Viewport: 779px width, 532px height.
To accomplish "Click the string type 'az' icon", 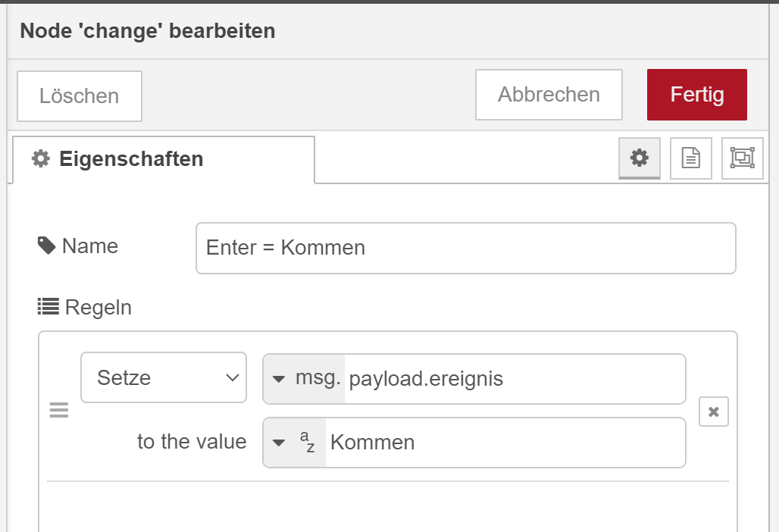I will pyautogui.click(x=307, y=442).
